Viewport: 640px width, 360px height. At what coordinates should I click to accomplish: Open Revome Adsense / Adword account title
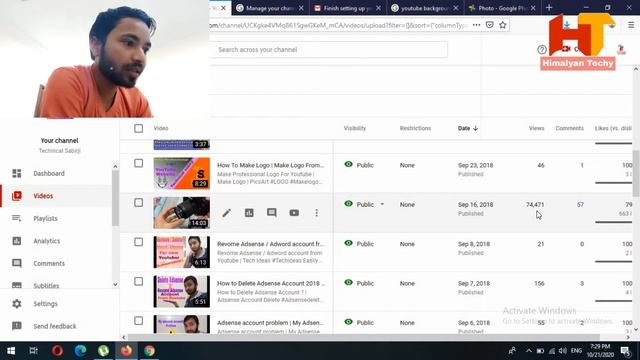click(x=270, y=244)
